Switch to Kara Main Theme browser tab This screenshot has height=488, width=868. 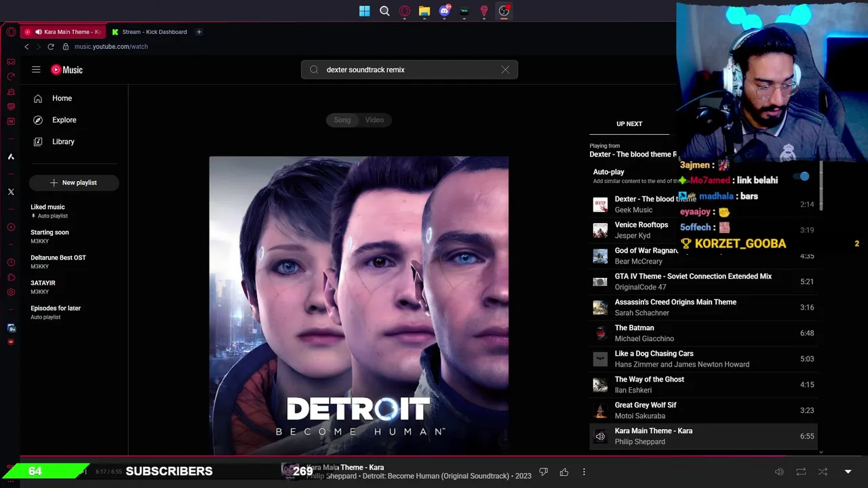(62, 32)
